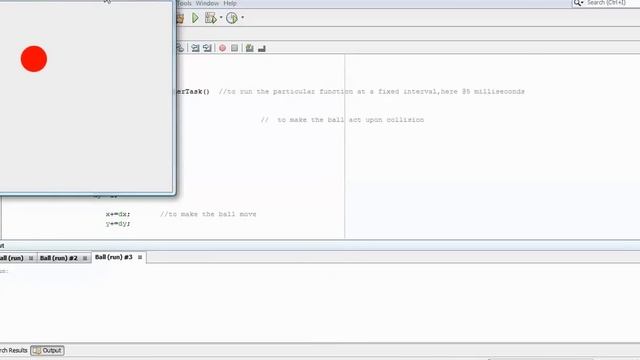Close the Ball (run) output tab
This screenshot has height=360, width=640.
tap(31, 258)
